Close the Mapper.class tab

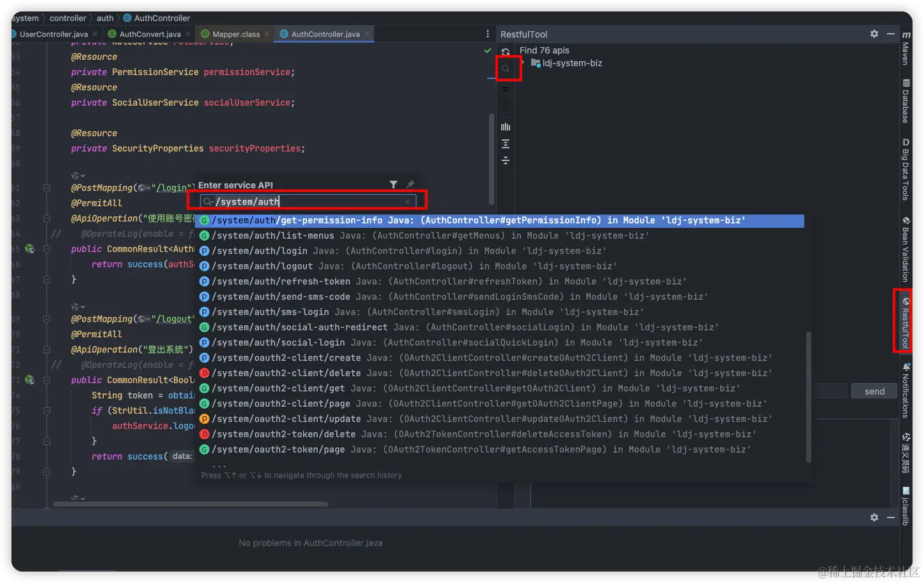coord(267,34)
